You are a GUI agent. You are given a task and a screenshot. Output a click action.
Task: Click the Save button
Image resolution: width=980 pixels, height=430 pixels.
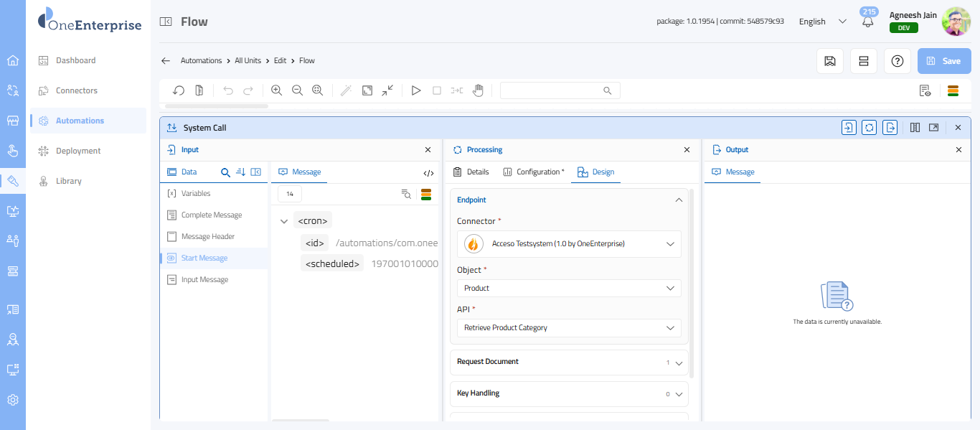point(944,61)
